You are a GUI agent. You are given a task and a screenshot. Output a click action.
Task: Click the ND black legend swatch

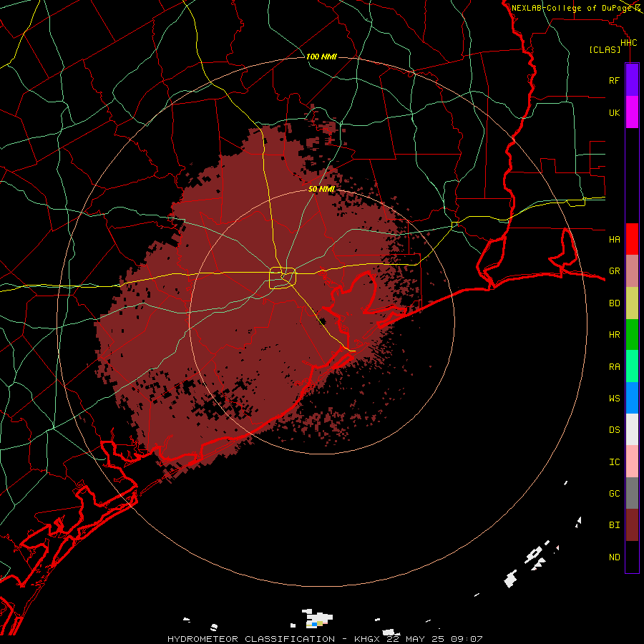632,557
